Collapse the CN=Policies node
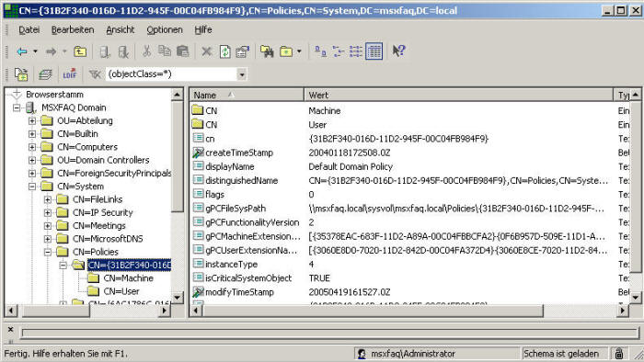Image resolution: width=644 pixels, height=362 pixels. (x=48, y=252)
